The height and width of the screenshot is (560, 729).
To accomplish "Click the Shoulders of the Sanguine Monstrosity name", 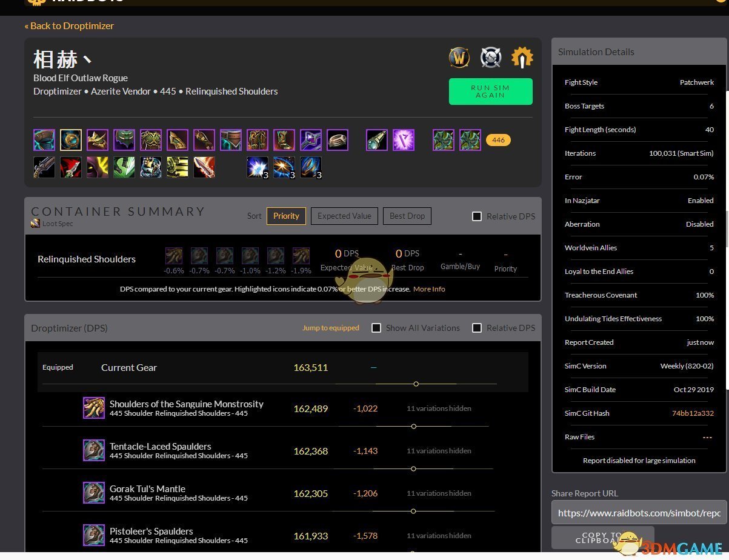I will (187, 404).
